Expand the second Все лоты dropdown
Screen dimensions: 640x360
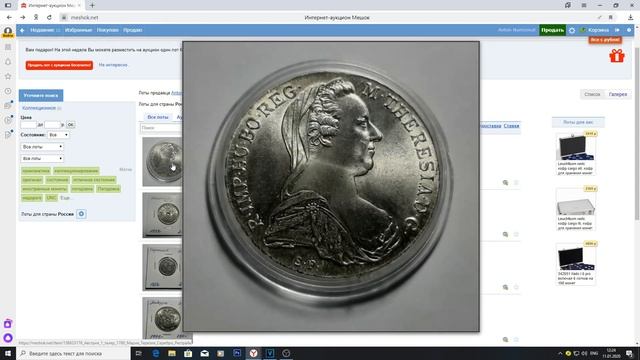point(42,158)
